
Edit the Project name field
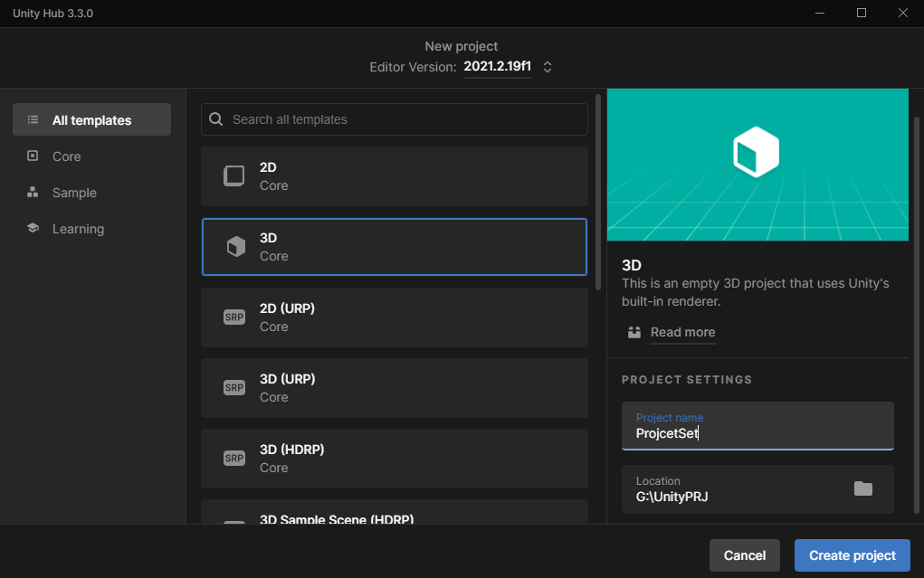point(757,426)
